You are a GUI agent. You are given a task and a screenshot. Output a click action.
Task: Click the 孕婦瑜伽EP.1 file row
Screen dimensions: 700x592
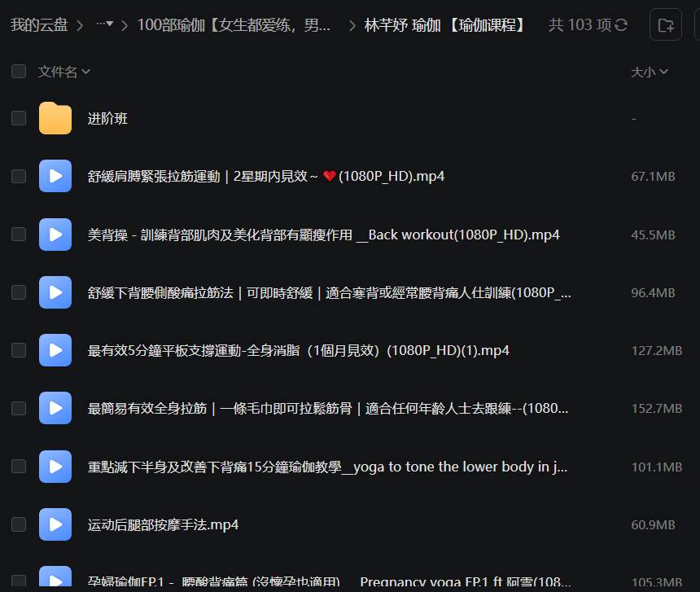click(327, 581)
